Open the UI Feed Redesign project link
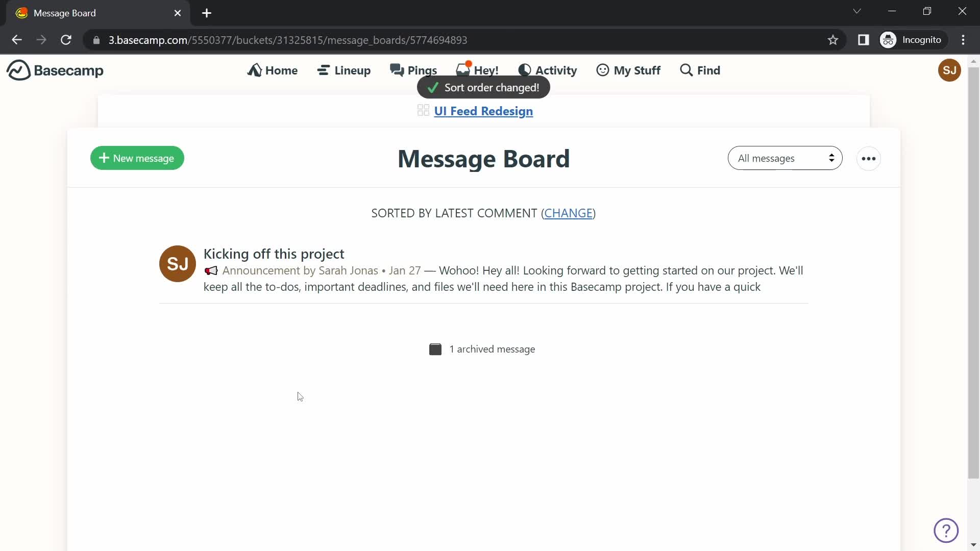 tap(483, 111)
